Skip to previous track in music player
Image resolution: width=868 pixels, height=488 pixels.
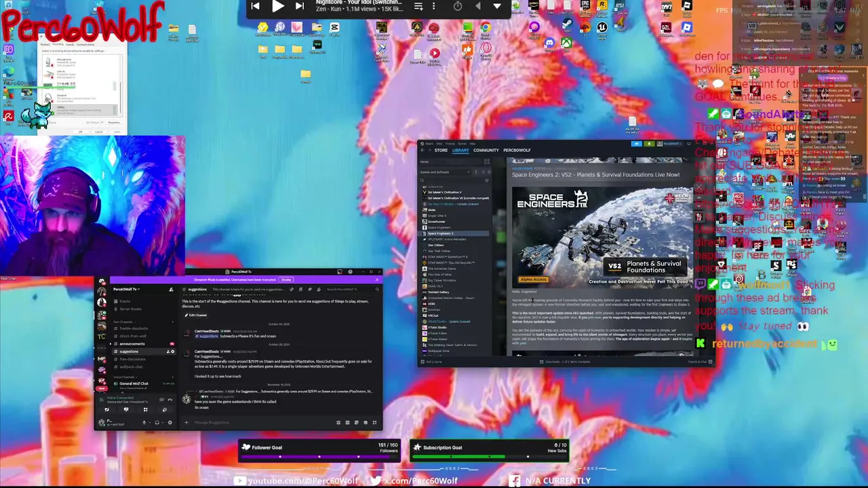pyautogui.click(x=255, y=6)
